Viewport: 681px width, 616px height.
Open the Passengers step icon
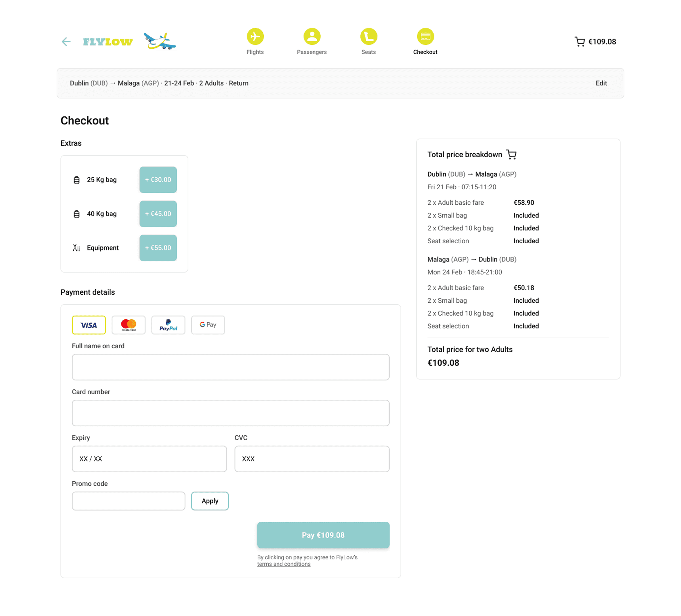click(312, 37)
